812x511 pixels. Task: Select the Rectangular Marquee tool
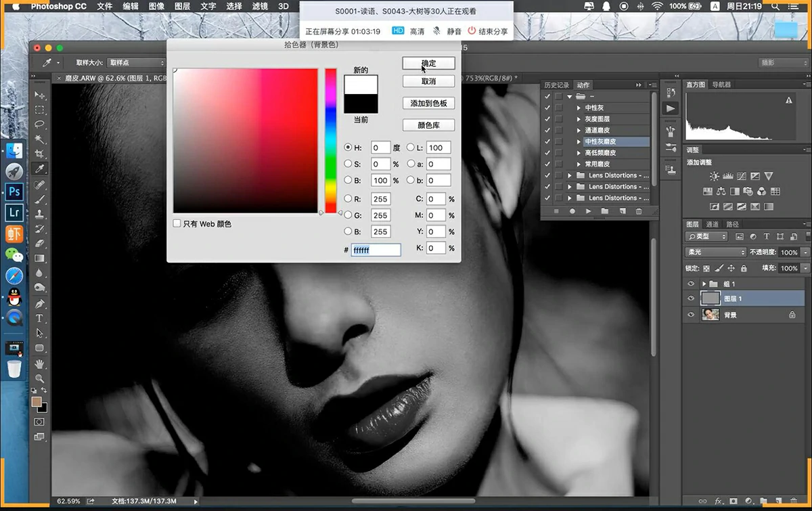pos(39,110)
